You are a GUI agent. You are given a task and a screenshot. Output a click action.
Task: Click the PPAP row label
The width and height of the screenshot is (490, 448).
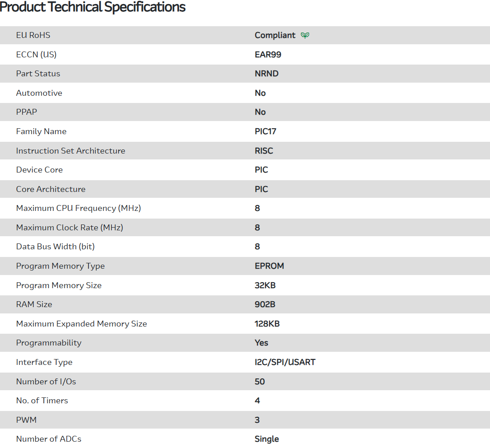click(27, 112)
